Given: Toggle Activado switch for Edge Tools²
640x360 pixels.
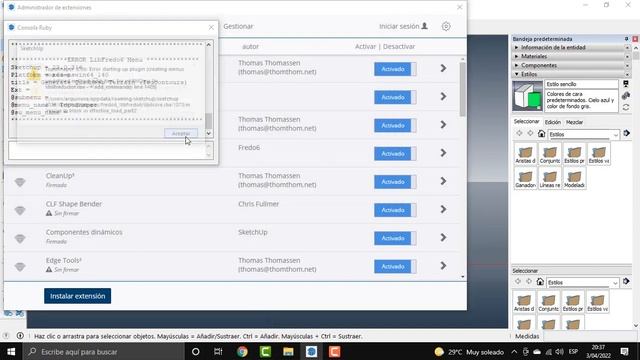Looking at the screenshot, I should point(395,266).
